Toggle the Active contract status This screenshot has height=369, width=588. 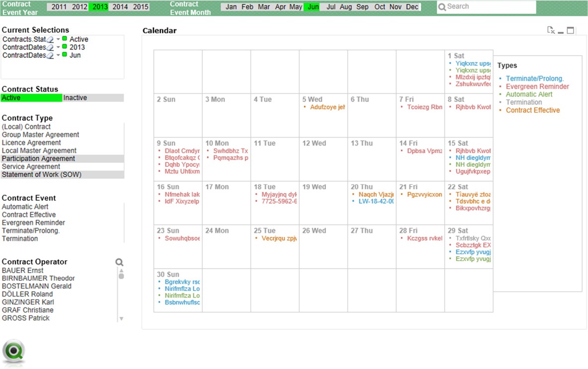[x=31, y=98]
